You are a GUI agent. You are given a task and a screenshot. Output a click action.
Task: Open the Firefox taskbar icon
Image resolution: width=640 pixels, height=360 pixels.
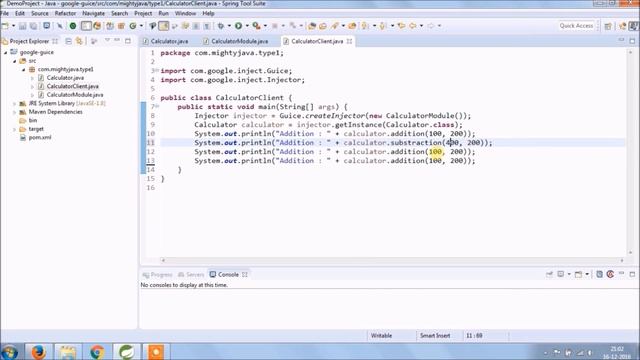point(38,351)
